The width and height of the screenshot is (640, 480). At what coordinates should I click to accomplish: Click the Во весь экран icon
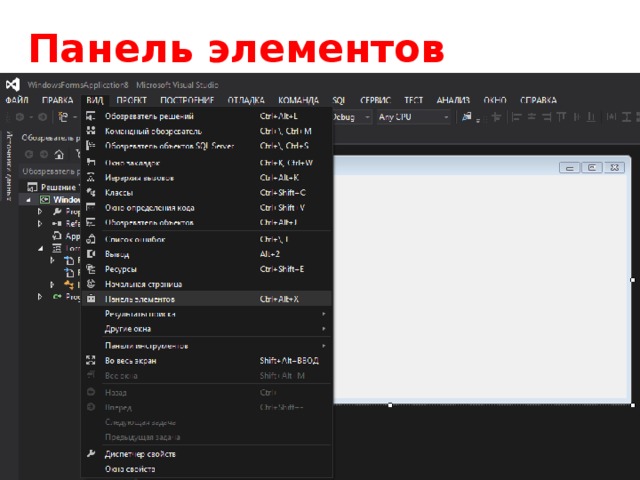click(x=91, y=360)
